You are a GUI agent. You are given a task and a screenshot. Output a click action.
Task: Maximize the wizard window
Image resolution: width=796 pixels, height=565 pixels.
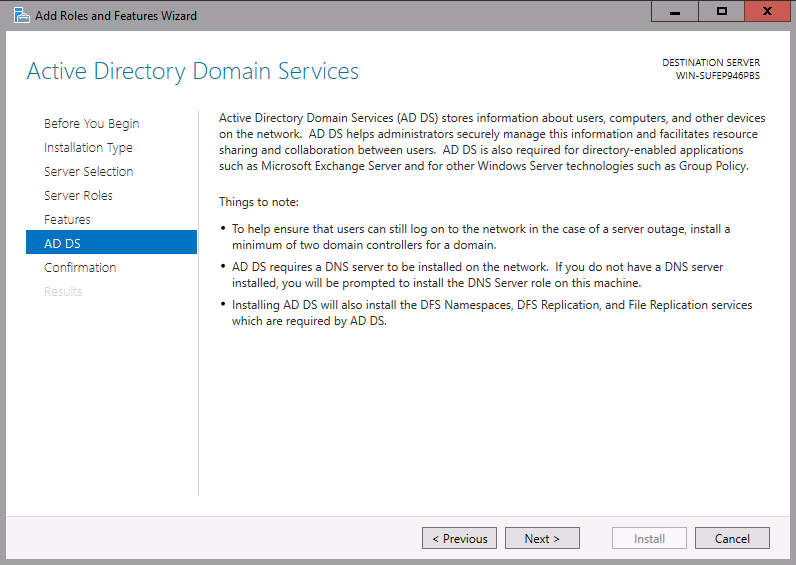click(x=721, y=11)
